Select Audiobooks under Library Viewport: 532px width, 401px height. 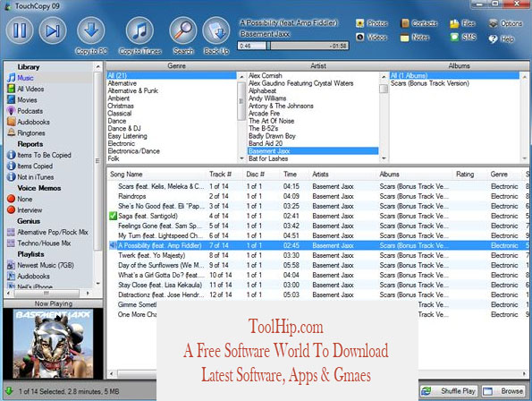coord(29,122)
